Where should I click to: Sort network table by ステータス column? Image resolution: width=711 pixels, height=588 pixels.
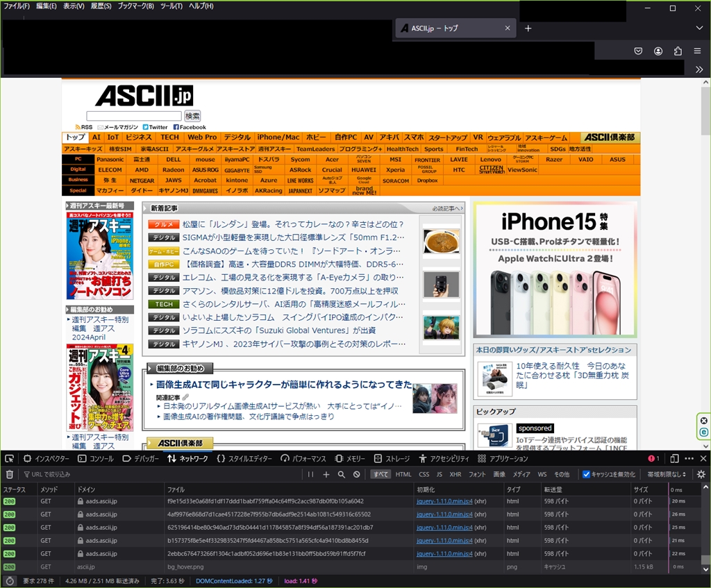pyautogui.click(x=19, y=489)
